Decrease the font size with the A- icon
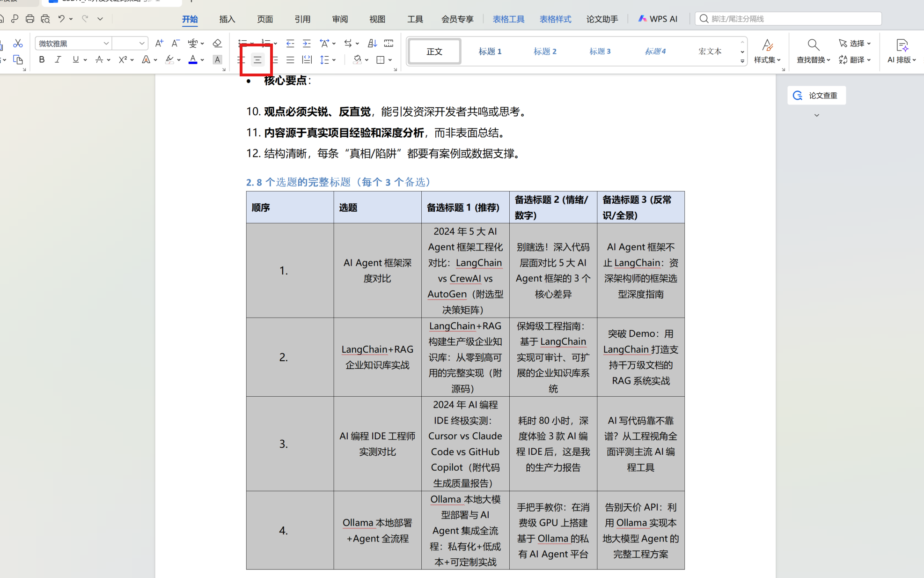 click(176, 43)
